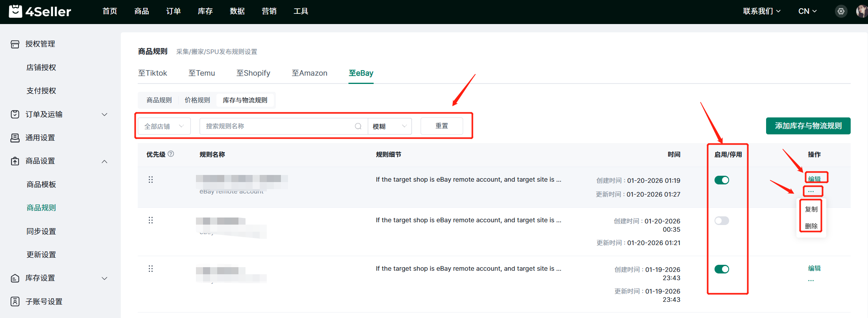Click the 重置 reset button
Screen dimensions: 868x318
click(441, 126)
